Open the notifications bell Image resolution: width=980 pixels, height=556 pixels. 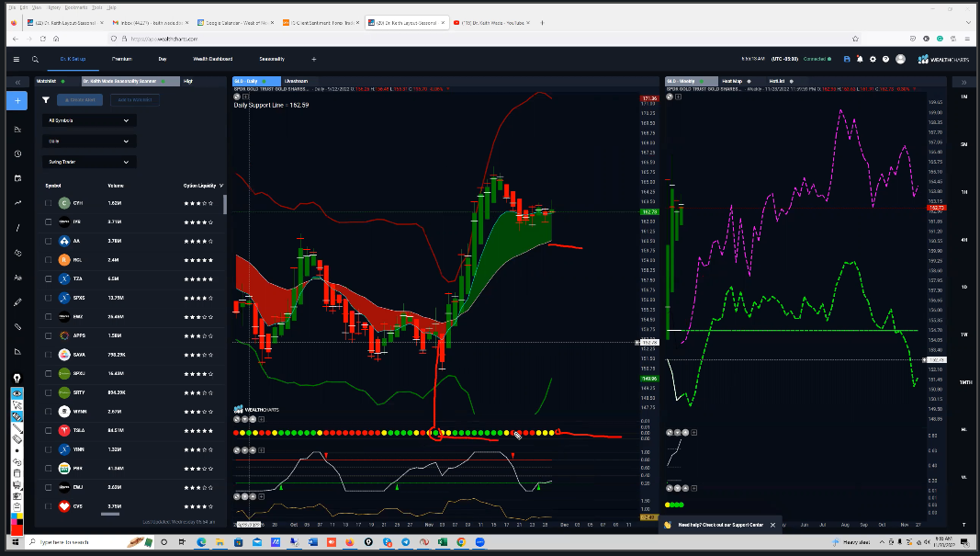(x=860, y=60)
